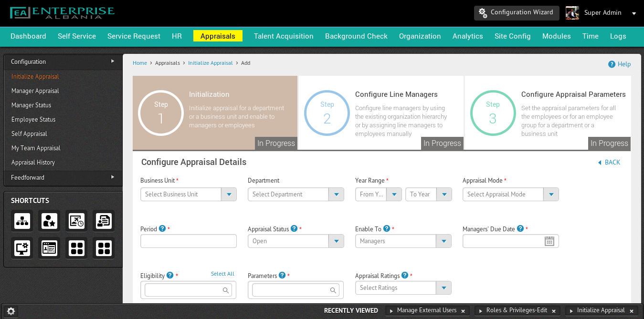The image size is (644, 319).
Task: Expand the Select Ratings dropdown
Action: click(x=443, y=288)
